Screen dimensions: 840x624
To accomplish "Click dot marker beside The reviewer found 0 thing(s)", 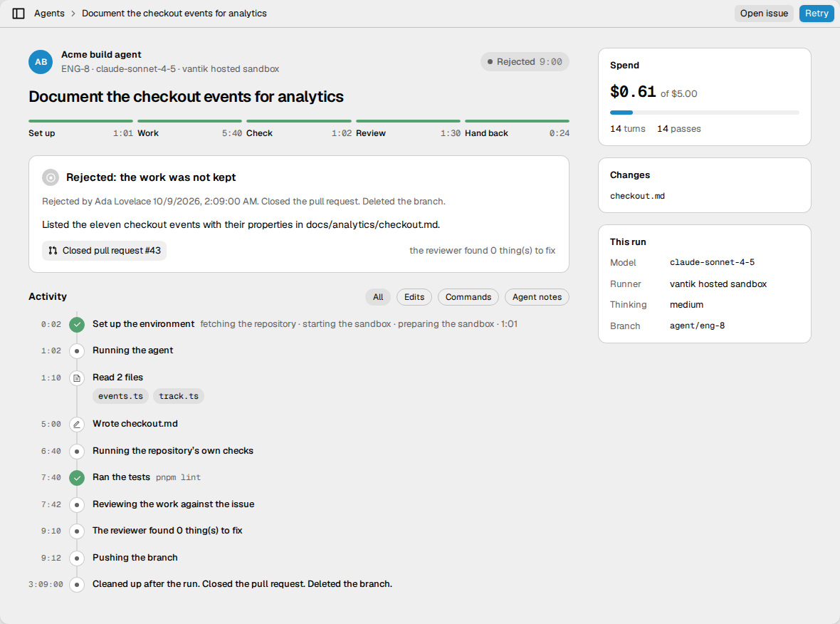I will pos(77,531).
